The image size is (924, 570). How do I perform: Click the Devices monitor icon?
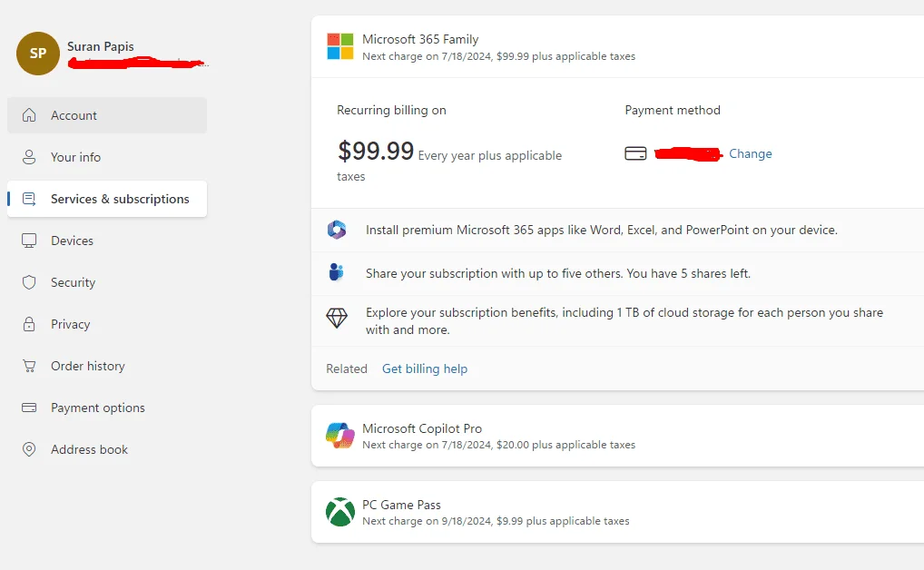tap(29, 241)
